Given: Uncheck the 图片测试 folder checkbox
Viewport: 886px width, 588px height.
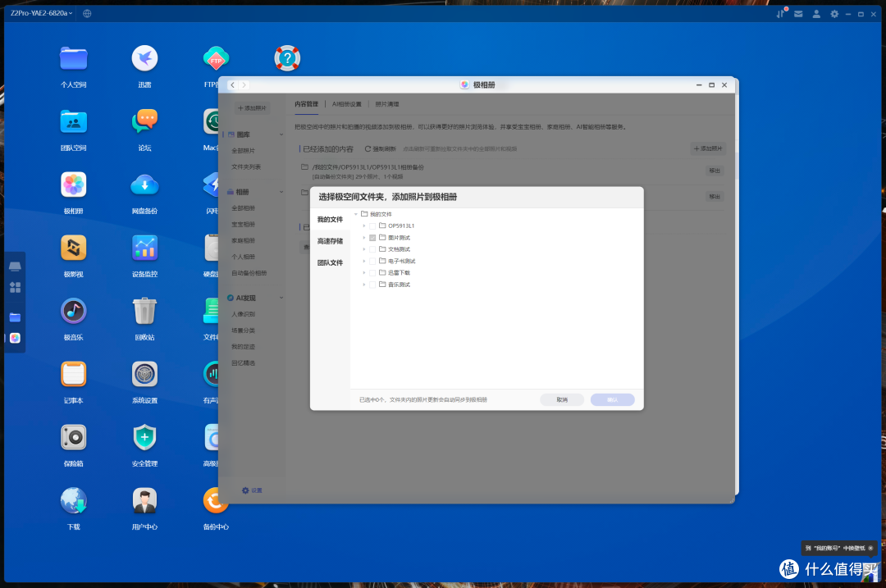Looking at the screenshot, I should 372,237.
